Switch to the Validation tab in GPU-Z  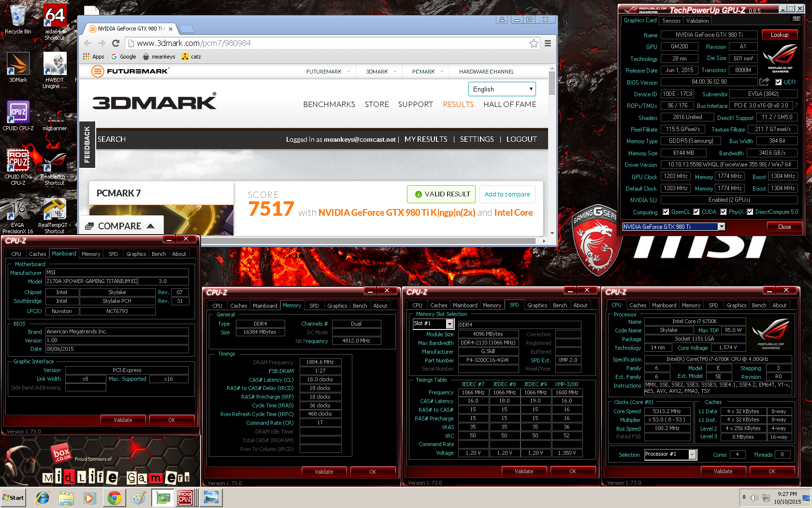[697, 20]
